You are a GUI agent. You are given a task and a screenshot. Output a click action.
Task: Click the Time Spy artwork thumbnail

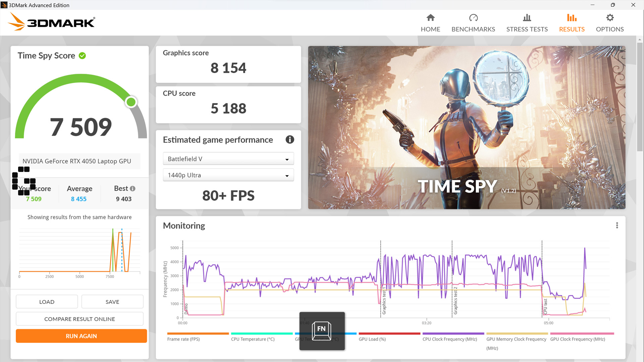pyautogui.click(x=467, y=127)
